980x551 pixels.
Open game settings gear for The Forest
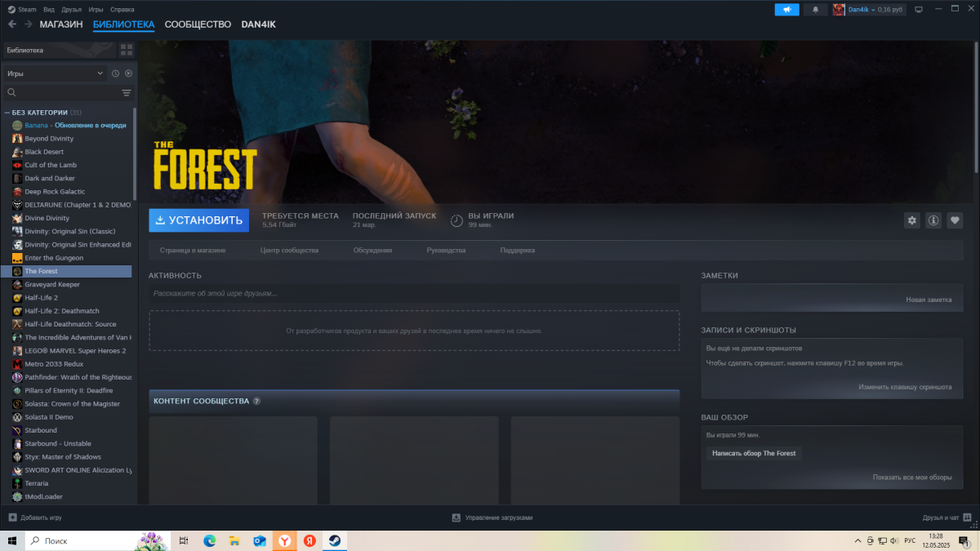coord(912,220)
